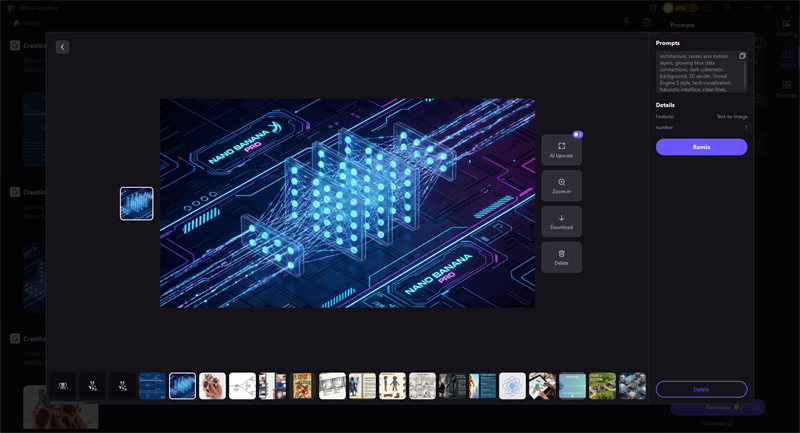
Task: Click the upload arrow icon in background toolbar
Action: 626,22
